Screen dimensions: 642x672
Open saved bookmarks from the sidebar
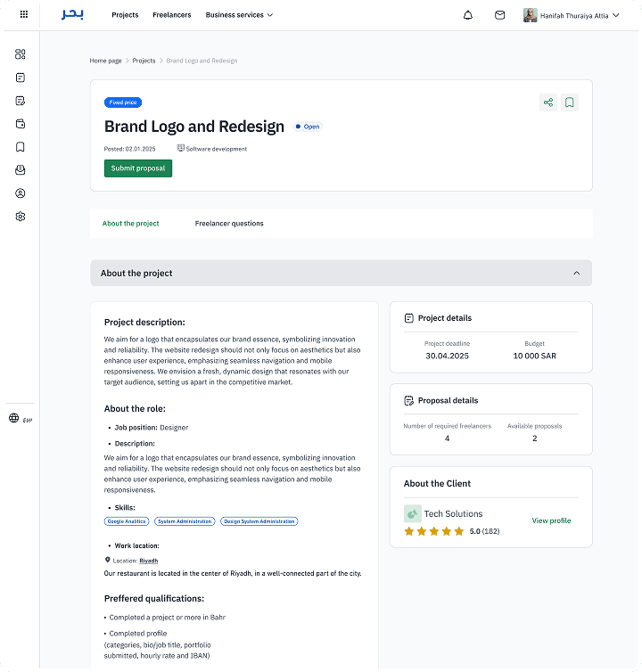click(21, 147)
